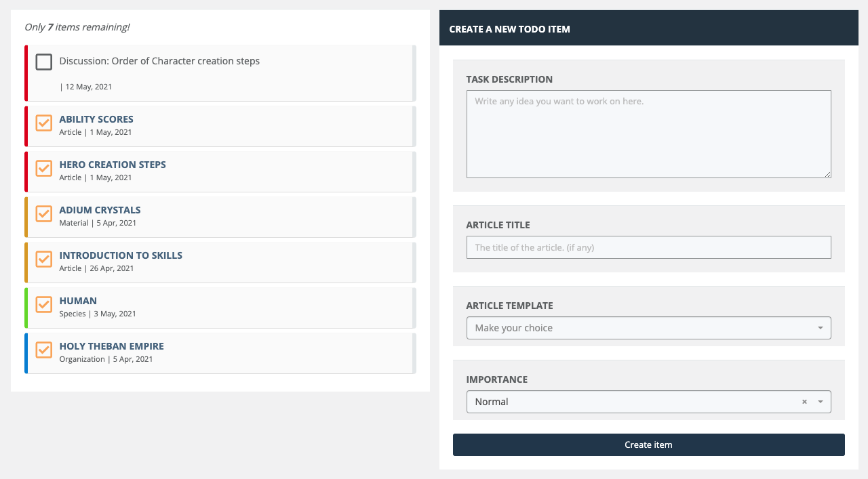Toggle the Hero Creation Steps checkbox

pos(44,168)
